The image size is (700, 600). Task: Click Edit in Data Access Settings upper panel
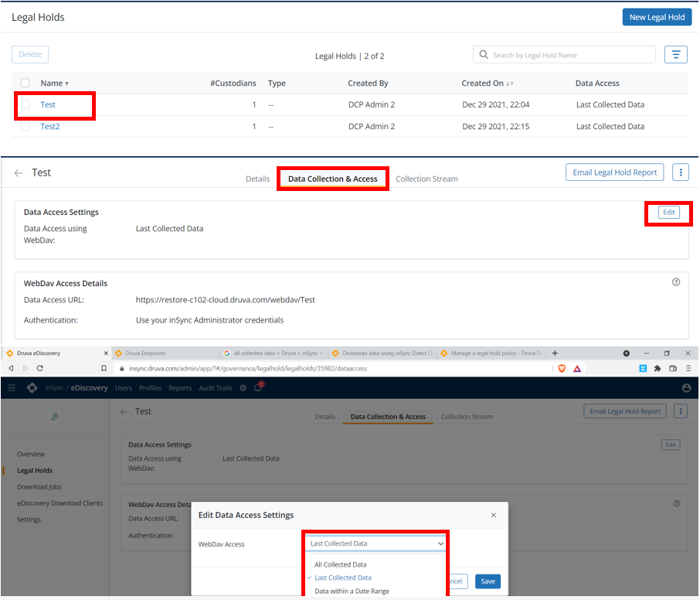(x=669, y=212)
